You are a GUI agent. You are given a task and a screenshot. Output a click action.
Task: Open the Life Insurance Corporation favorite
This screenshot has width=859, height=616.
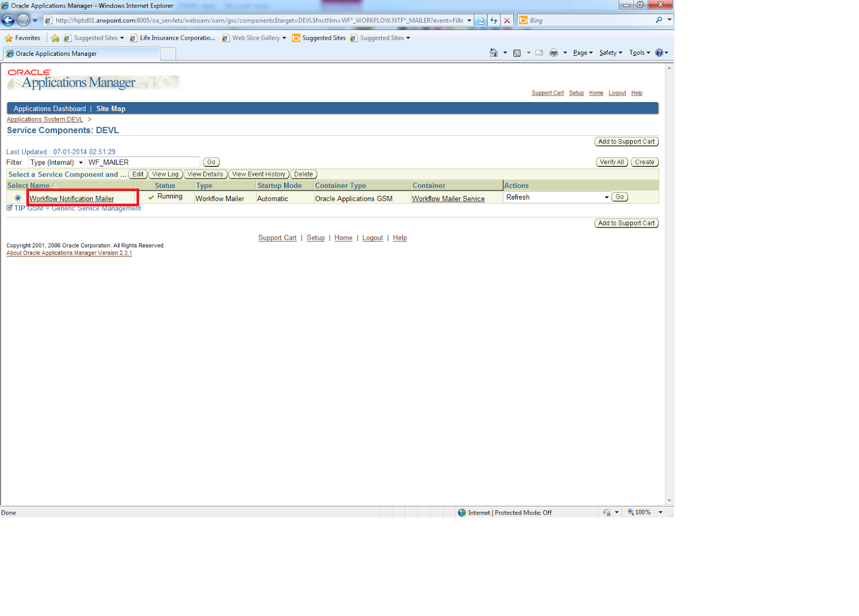pos(172,38)
